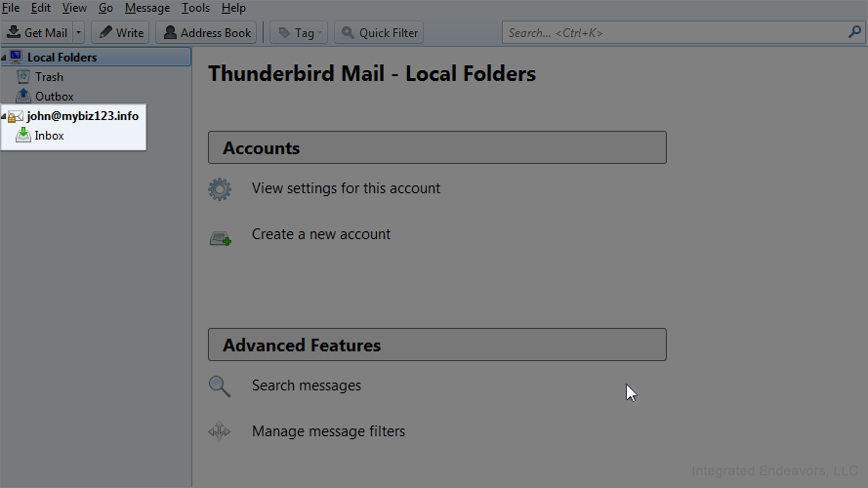
Task: Click the search magnifier icon in the search box
Action: 855,32
